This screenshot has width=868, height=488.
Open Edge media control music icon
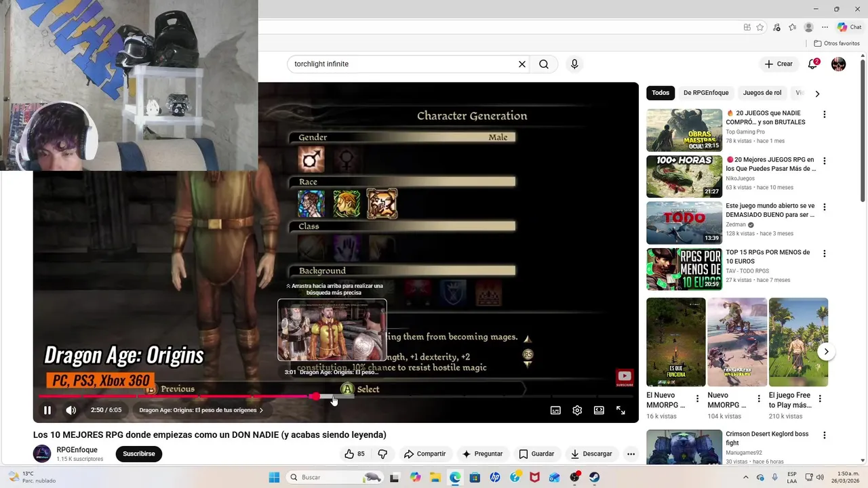[x=776, y=27]
